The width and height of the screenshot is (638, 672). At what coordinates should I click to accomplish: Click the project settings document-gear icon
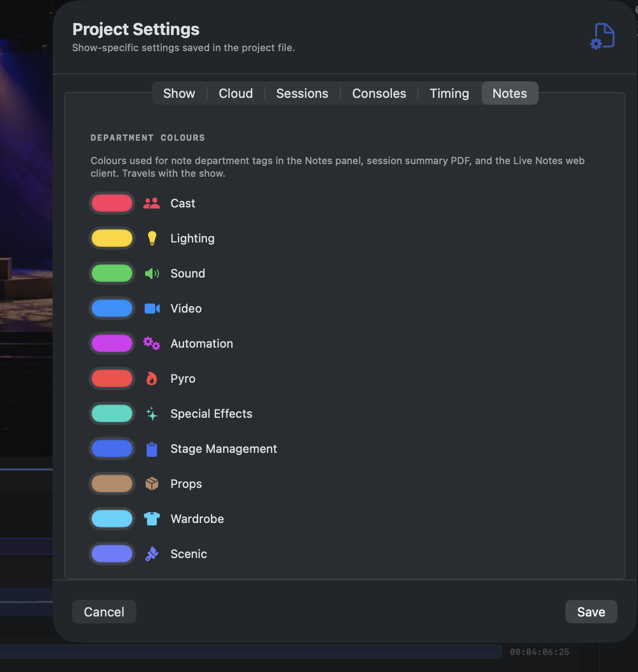(602, 36)
